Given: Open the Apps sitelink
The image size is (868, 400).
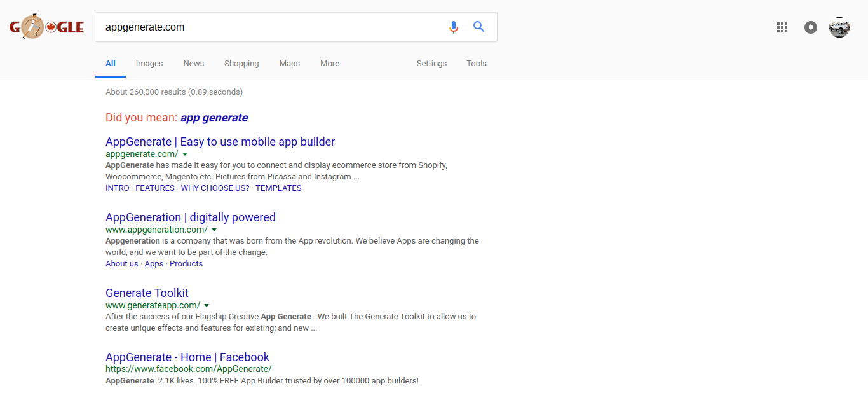Looking at the screenshot, I should 154,264.
